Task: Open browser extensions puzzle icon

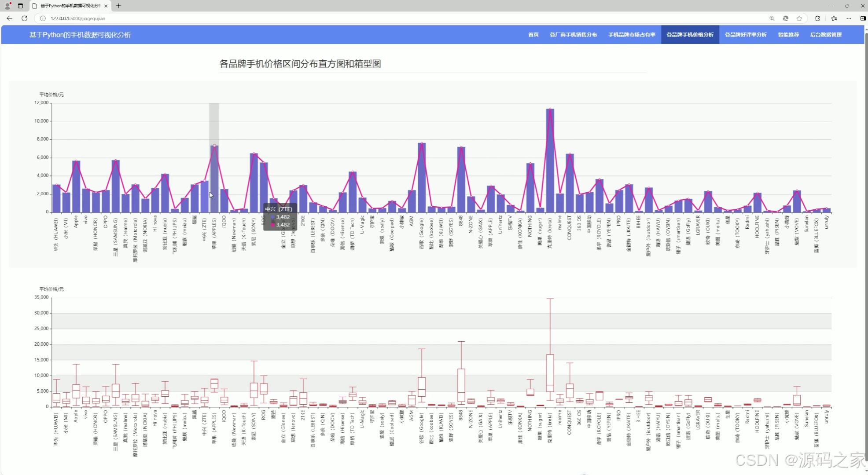Action: (817, 18)
